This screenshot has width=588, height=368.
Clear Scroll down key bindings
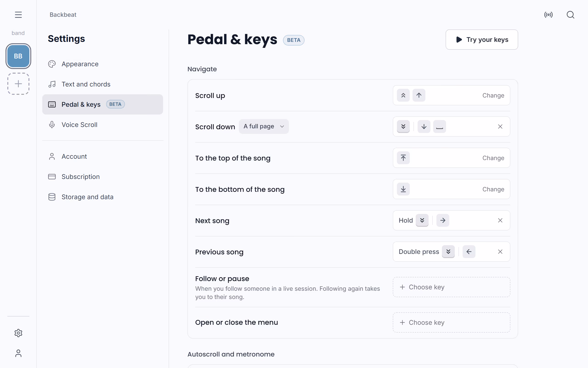pyautogui.click(x=500, y=126)
